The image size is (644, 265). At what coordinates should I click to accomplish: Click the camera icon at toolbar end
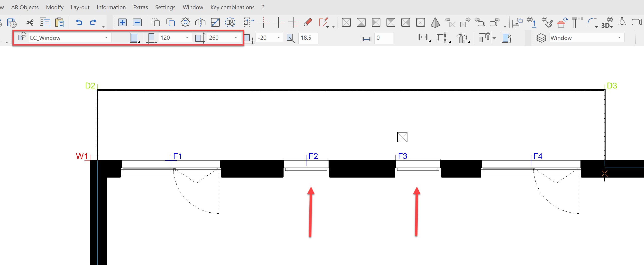[x=636, y=22]
